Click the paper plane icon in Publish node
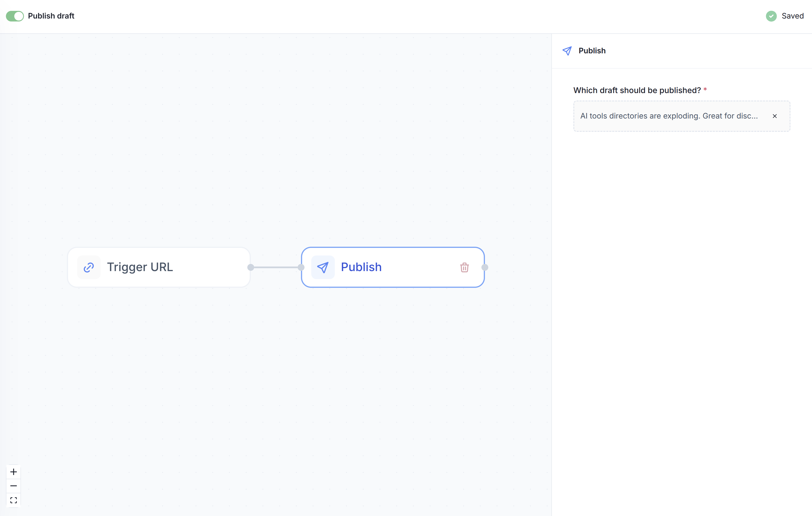 (323, 267)
